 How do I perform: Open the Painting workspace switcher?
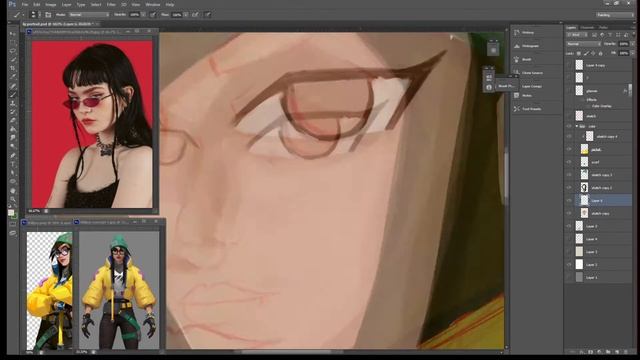click(x=614, y=15)
